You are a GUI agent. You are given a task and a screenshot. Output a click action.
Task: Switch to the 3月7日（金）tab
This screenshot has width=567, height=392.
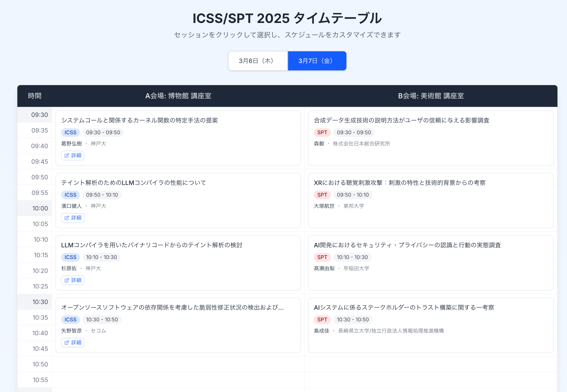317,61
